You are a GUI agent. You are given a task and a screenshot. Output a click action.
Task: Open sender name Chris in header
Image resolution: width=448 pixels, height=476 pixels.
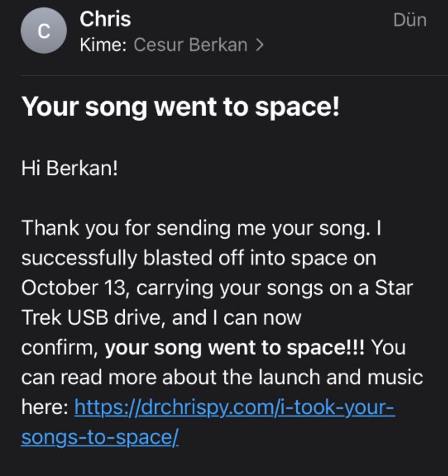pyautogui.click(x=105, y=19)
